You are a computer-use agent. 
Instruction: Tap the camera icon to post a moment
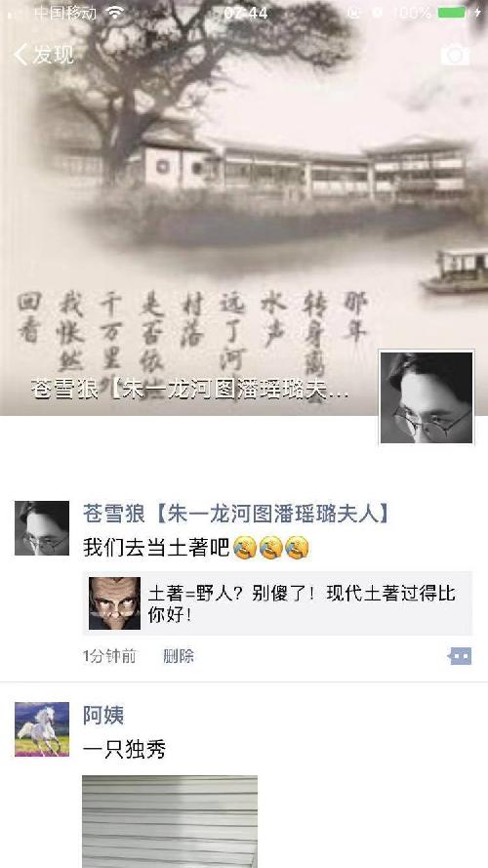coord(455,55)
